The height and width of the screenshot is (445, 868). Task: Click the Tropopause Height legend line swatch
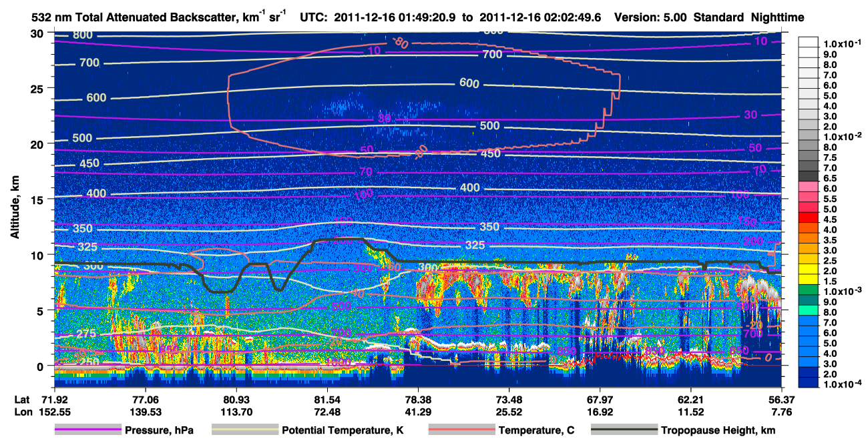click(625, 430)
